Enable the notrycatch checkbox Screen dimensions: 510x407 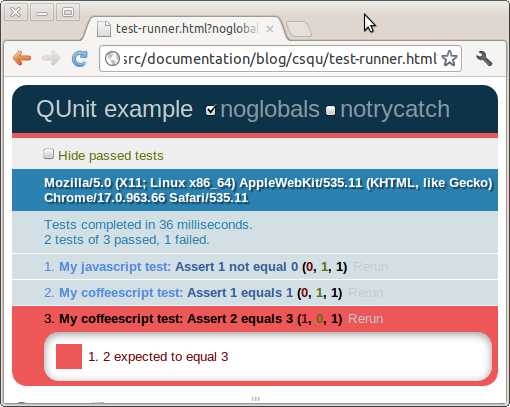[x=330, y=111]
